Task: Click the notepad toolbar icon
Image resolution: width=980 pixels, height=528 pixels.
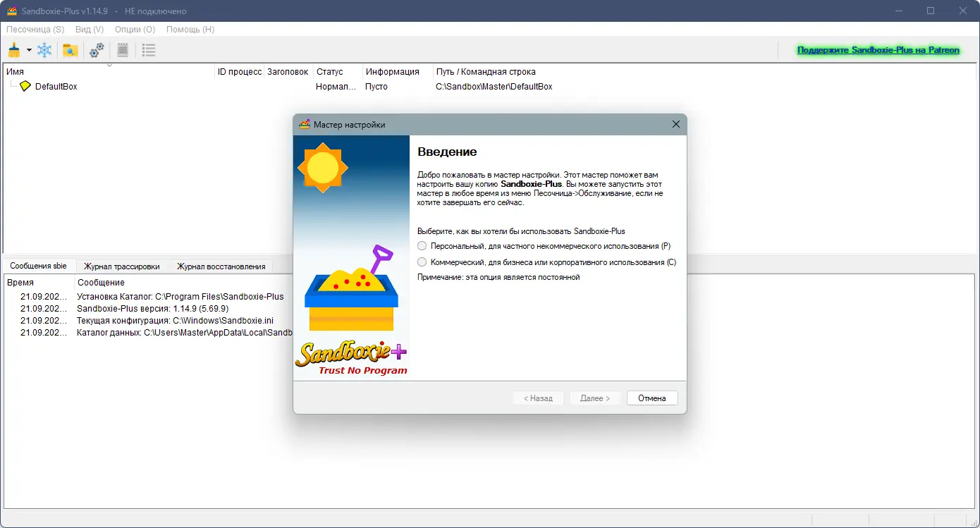Action: [x=123, y=50]
